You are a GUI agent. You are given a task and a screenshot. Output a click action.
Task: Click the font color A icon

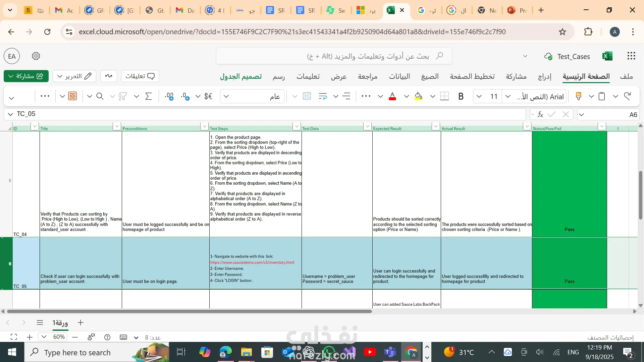coord(392,97)
